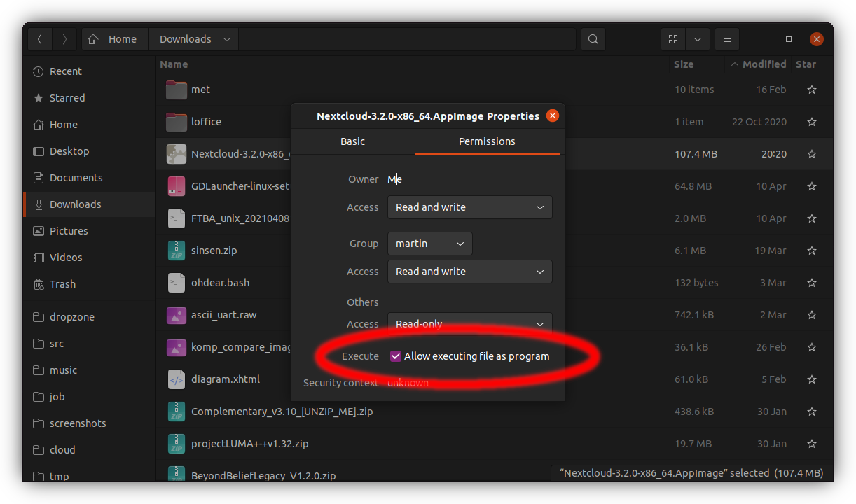The height and width of the screenshot is (504, 856).
Task: Star the Nextcloud AppImage file
Action: tap(812, 154)
